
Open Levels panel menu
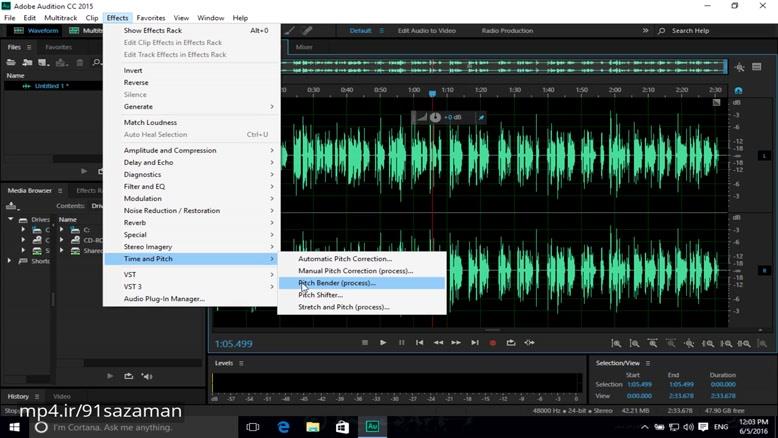tap(241, 363)
